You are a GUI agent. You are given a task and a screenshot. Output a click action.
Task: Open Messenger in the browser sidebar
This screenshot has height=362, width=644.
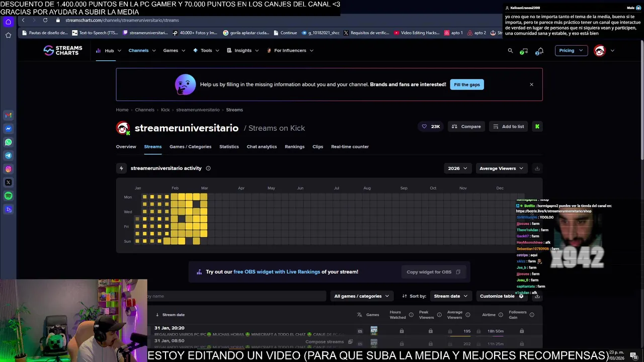point(8,129)
